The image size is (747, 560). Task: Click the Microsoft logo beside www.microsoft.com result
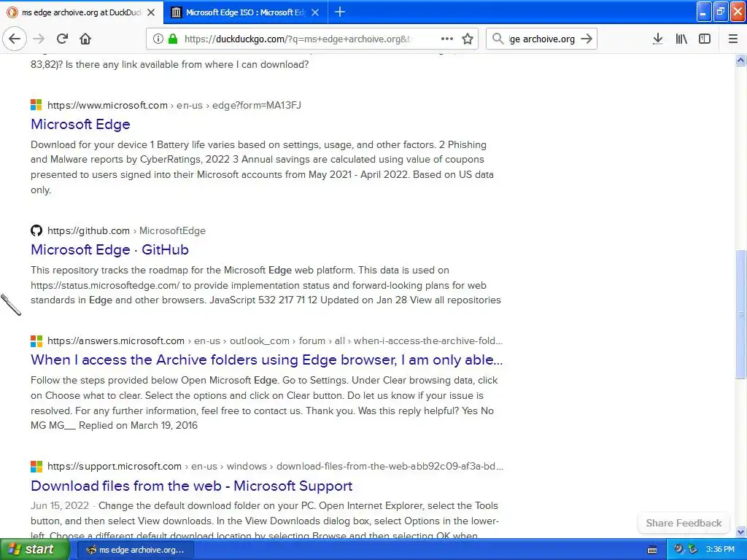[36, 105]
